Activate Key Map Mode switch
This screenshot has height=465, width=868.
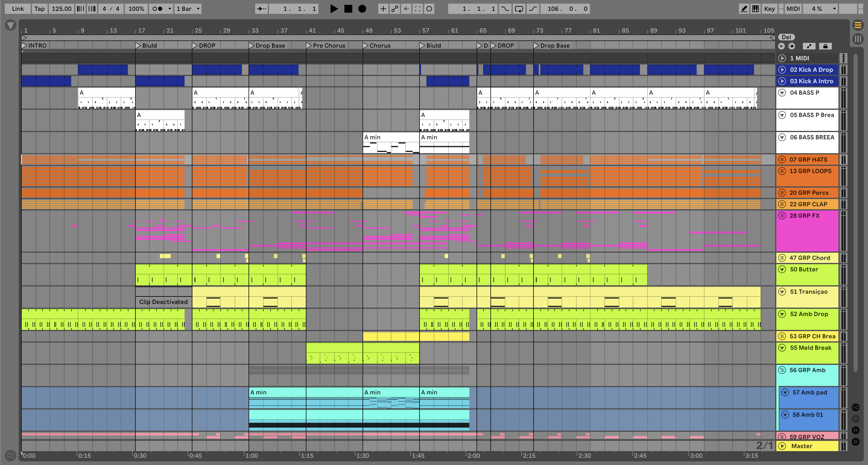click(x=769, y=9)
